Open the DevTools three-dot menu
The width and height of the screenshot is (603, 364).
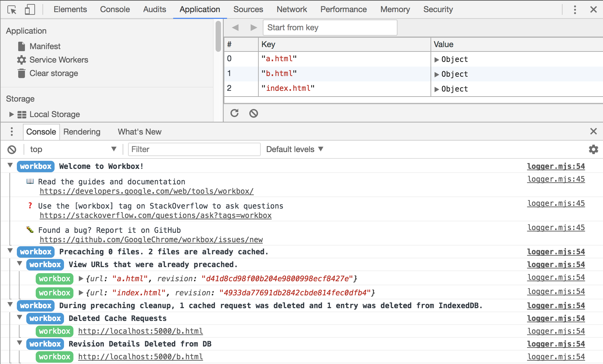(x=575, y=10)
